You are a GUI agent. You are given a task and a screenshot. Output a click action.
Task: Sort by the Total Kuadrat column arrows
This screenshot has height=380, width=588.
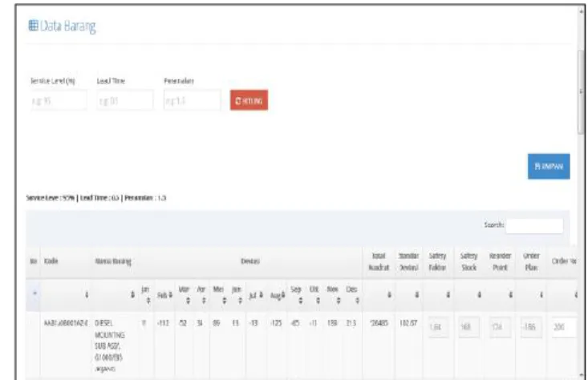(x=389, y=295)
